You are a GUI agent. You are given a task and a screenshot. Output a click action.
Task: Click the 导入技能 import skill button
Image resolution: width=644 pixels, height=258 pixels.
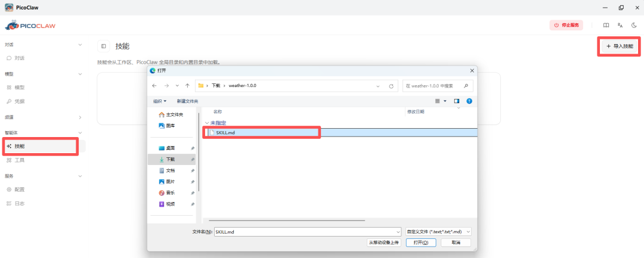pos(620,46)
